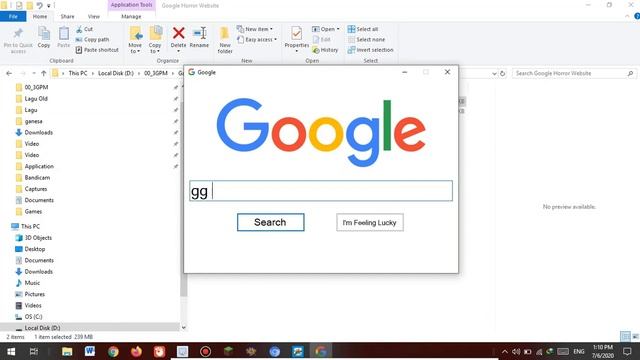640x360 pixels.
Task: Create a New folder from ribbon
Action: click(225, 40)
